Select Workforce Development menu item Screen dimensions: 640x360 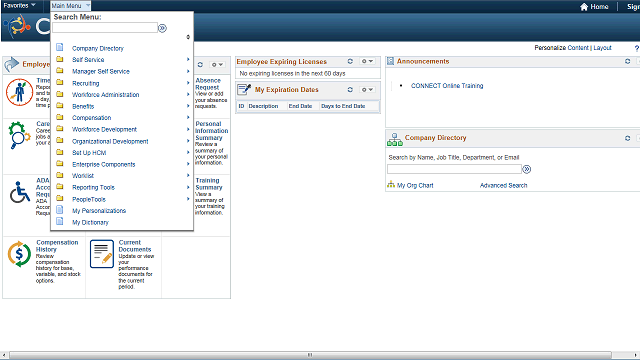104,129
